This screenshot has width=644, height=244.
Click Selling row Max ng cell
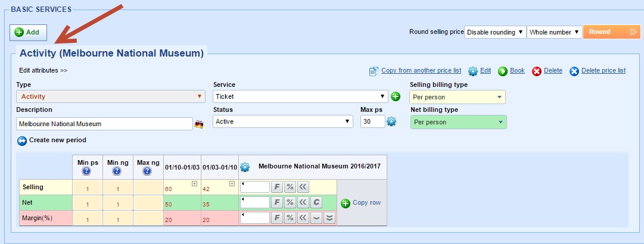click(148, 187)
